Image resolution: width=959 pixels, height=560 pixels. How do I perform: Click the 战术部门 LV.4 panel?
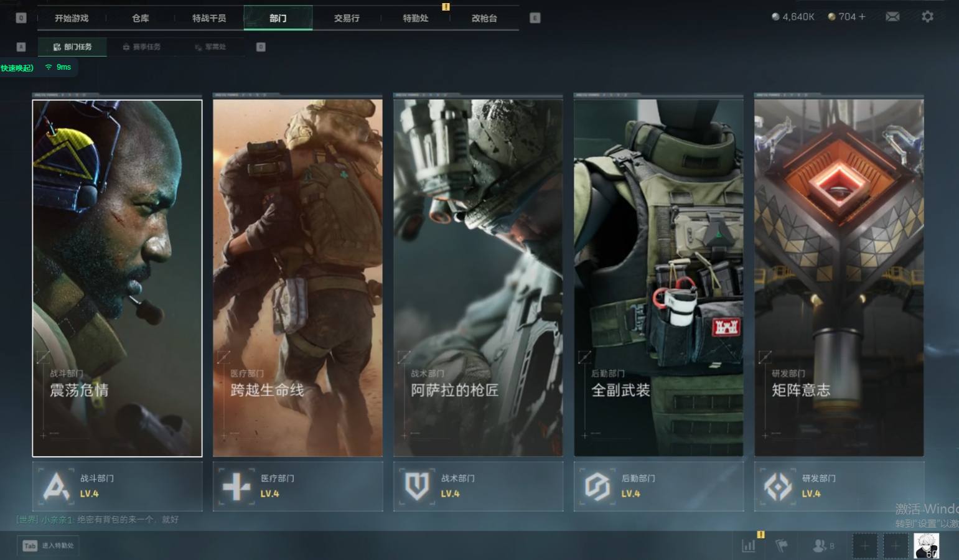(x=478, y=486)
